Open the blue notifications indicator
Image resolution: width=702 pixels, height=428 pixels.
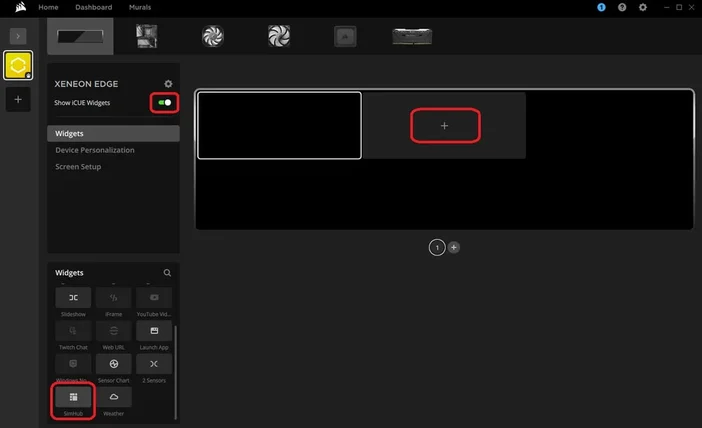click(601, 7)
